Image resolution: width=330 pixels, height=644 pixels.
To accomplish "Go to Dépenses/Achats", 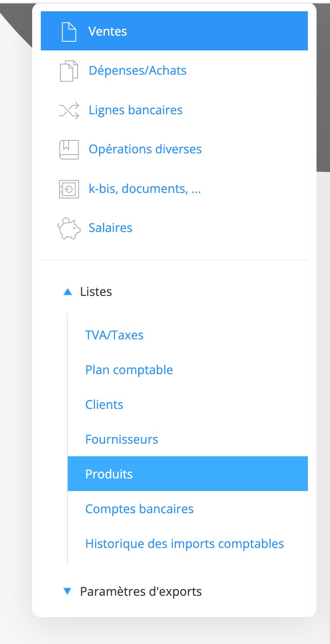I will 138,71.
